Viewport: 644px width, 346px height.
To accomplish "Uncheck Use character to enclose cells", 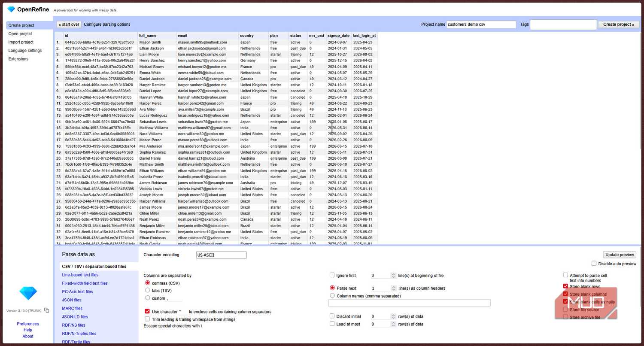I will coord(148,311).
